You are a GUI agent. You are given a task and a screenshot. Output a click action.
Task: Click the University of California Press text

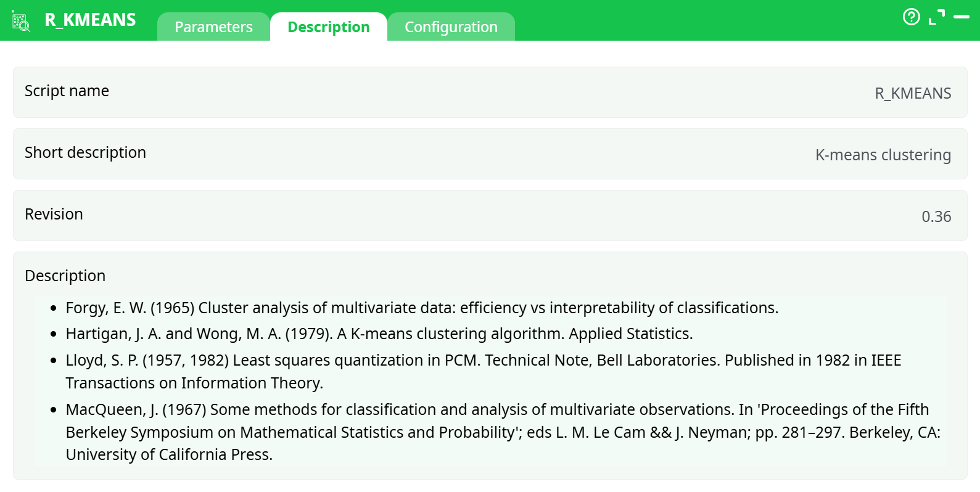pyautogui.click(x=169, y=455)
